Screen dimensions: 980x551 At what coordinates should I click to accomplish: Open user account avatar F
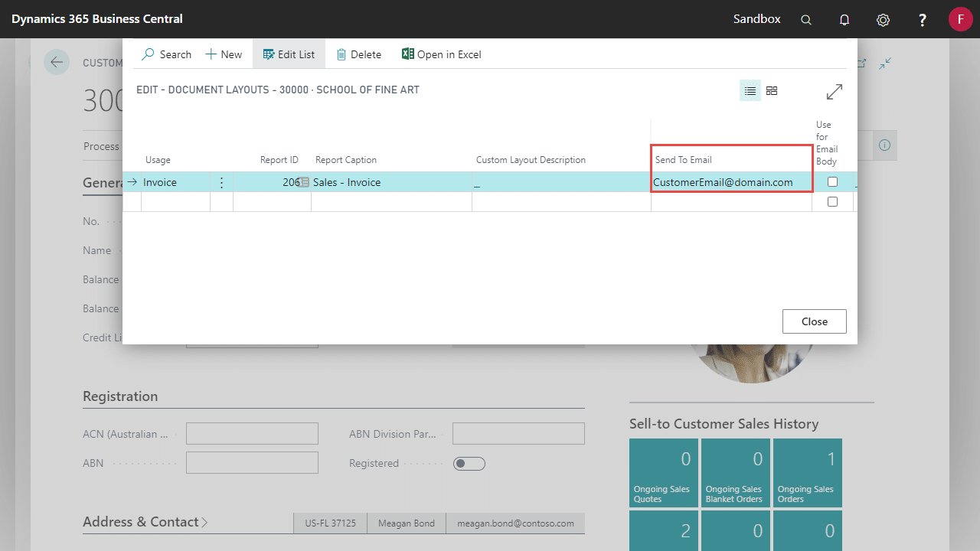tap(960, 19)
